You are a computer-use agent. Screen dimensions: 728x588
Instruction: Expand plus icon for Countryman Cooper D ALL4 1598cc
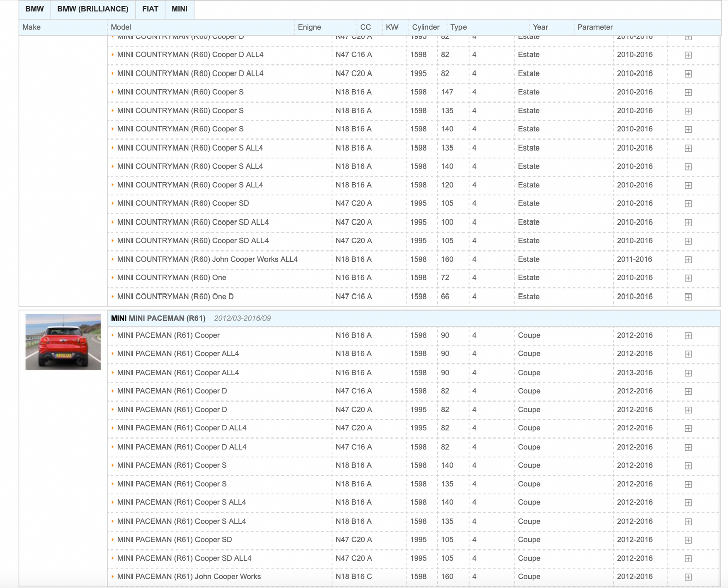coord(688,55)
